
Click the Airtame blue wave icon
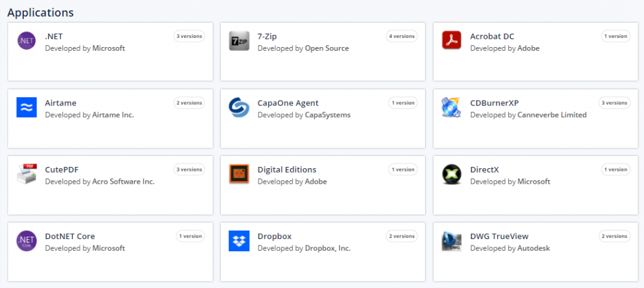tap(26, 107)
